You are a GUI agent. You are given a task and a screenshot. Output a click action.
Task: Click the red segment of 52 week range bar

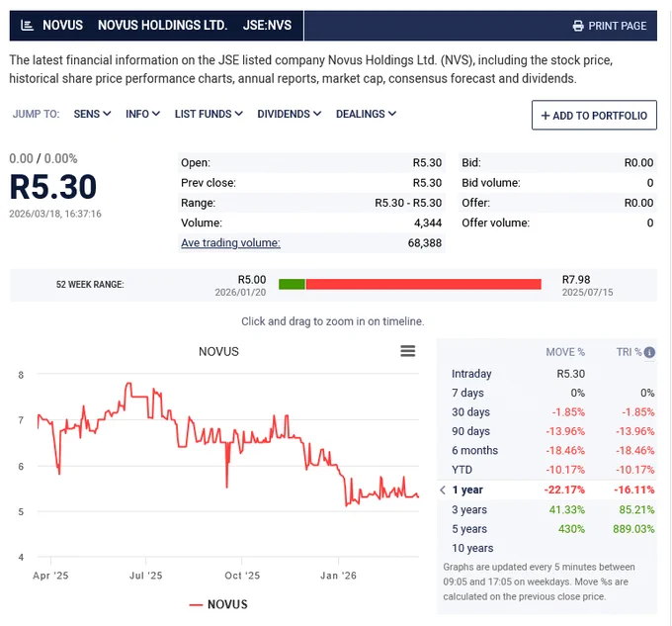click(x=423, y=284)
